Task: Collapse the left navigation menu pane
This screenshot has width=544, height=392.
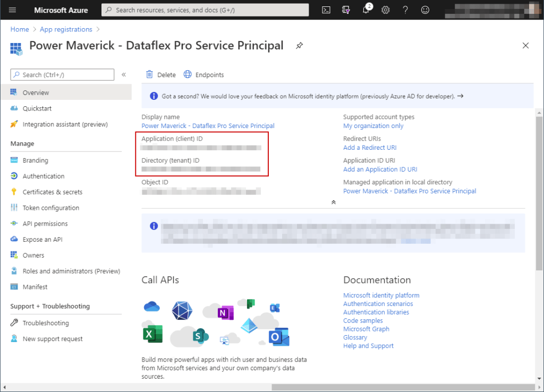Action: (124, 75)
